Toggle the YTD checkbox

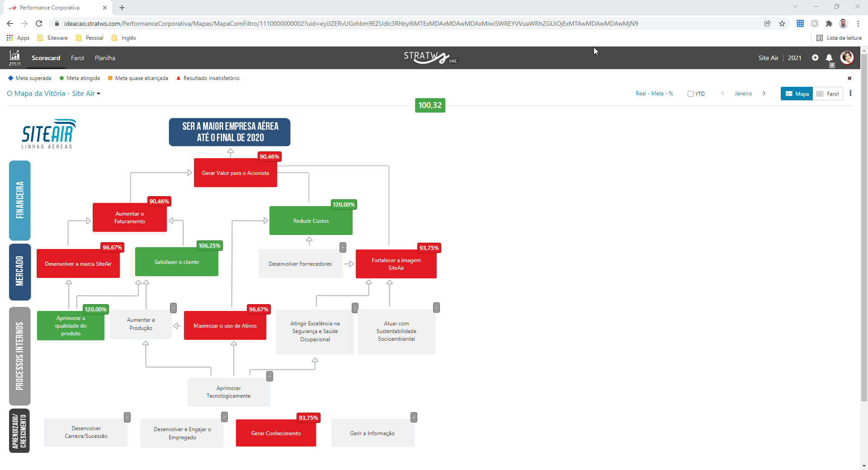click(x=690, y=94)
